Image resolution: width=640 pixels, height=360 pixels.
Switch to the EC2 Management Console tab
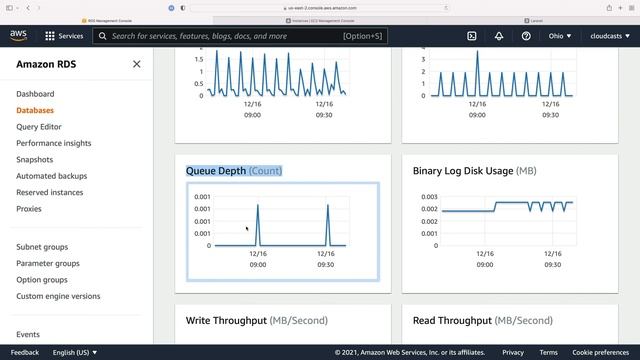[x=320, y=20]
